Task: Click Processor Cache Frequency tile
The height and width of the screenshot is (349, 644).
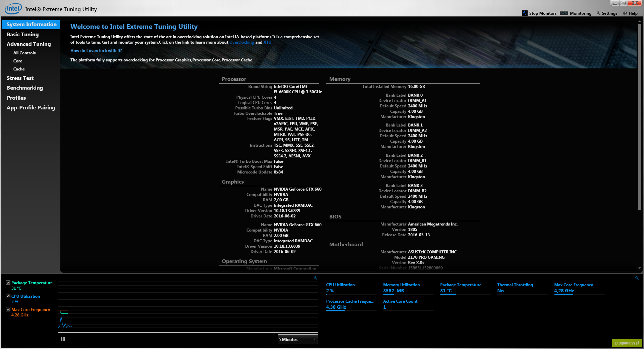Action: [x=351, y=305]
